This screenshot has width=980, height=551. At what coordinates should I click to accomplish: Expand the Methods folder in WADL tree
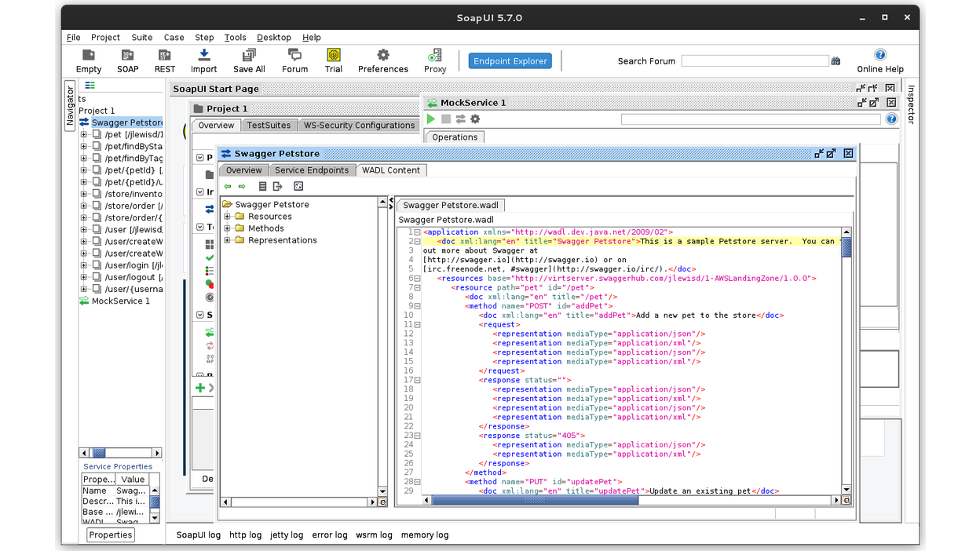click(x=227, y=228)
